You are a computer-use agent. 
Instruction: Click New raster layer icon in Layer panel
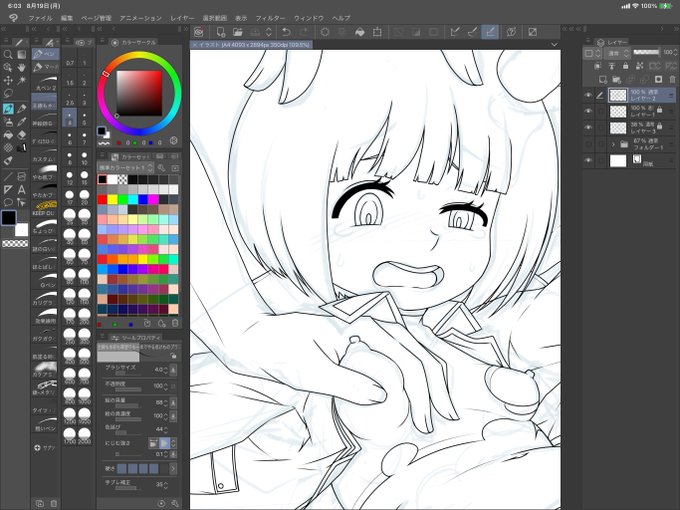[x=603, y=79]
